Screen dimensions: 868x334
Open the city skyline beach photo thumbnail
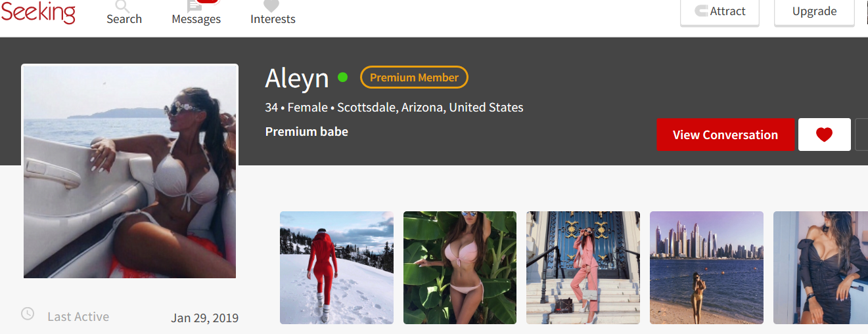tap(706, 268)
